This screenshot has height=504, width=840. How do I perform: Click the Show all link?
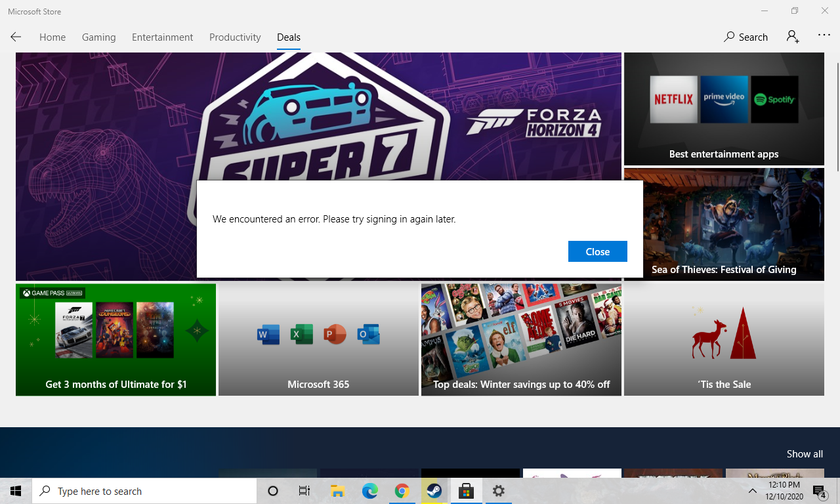point(805,453)
